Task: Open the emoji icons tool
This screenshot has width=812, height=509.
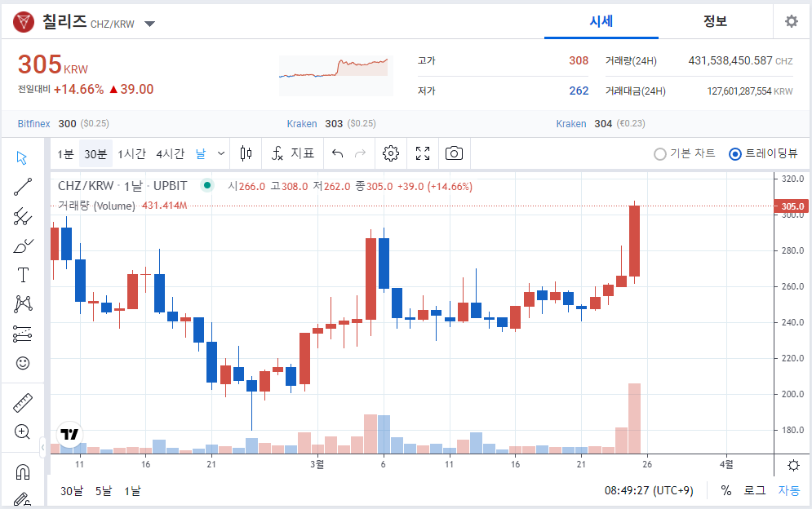Action: 23,363
